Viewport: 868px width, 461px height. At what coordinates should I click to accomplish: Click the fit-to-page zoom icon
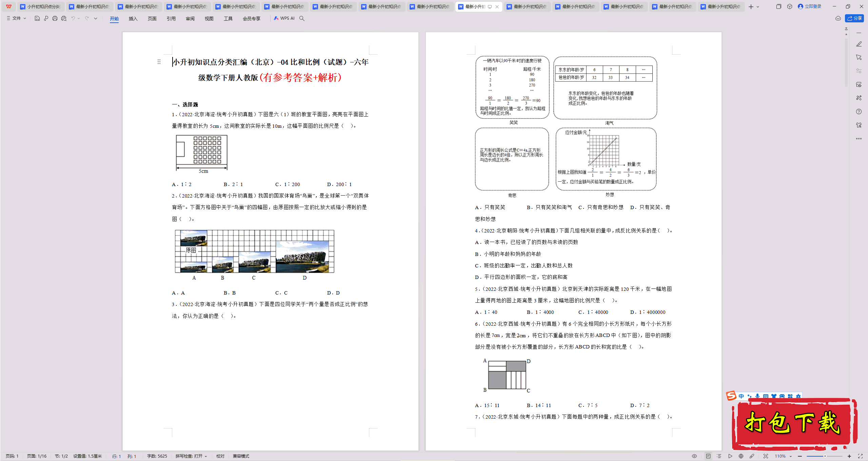point(766,456)
